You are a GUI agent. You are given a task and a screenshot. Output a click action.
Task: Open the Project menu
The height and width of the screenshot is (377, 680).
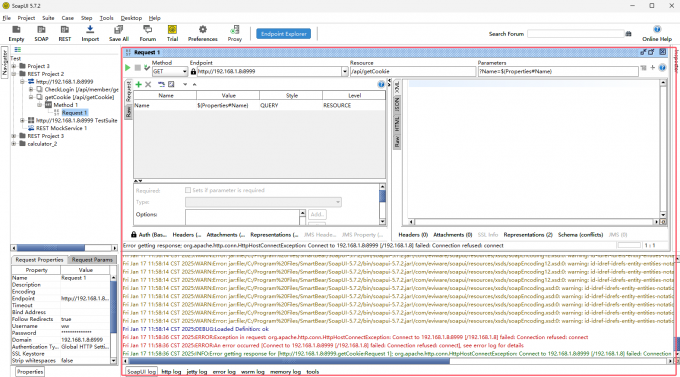pyautogui.click(x=26, y=18)
